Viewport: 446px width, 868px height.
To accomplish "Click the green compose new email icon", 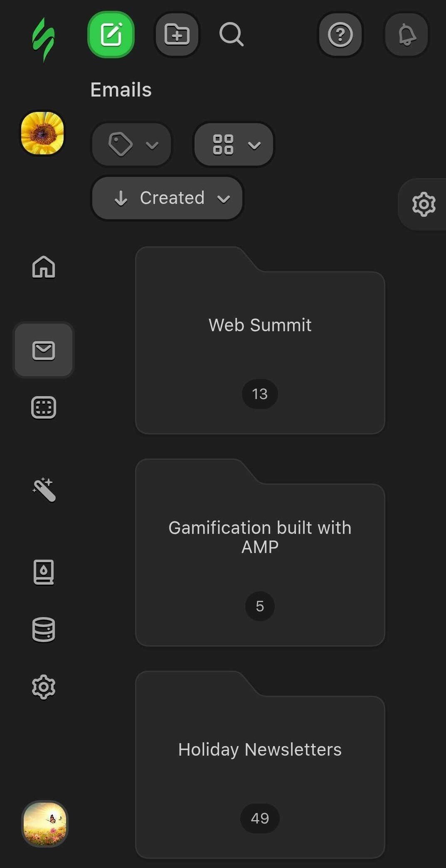I will (111, 35).
